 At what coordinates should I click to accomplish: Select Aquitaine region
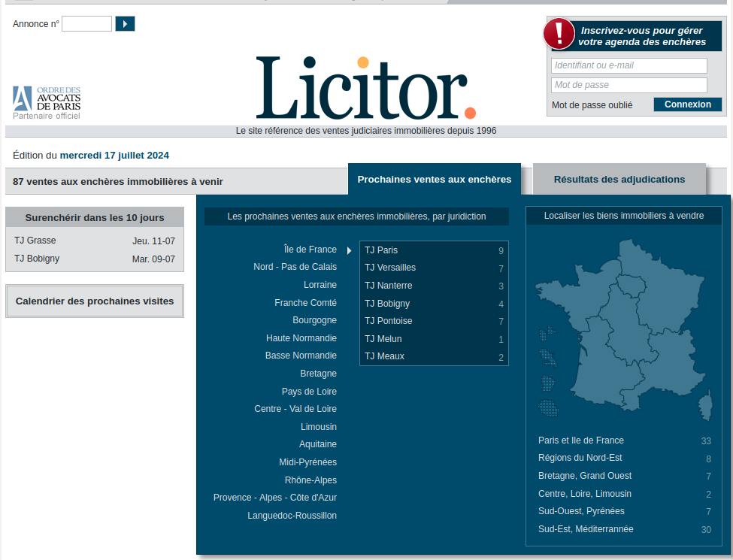click(318, 444)
